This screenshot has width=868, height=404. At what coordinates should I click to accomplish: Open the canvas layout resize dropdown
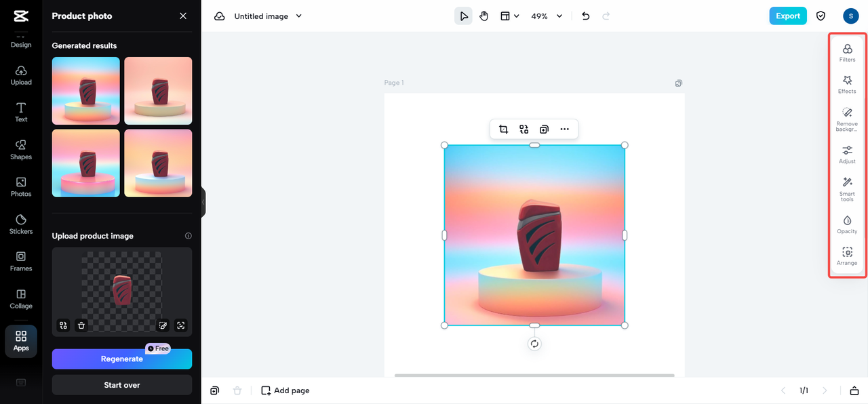click(509, 16)
